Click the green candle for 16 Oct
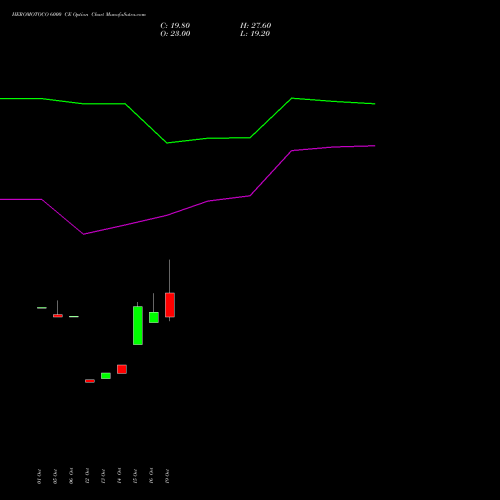Viewport: 500px width, 500px height. tap(154, 317)
